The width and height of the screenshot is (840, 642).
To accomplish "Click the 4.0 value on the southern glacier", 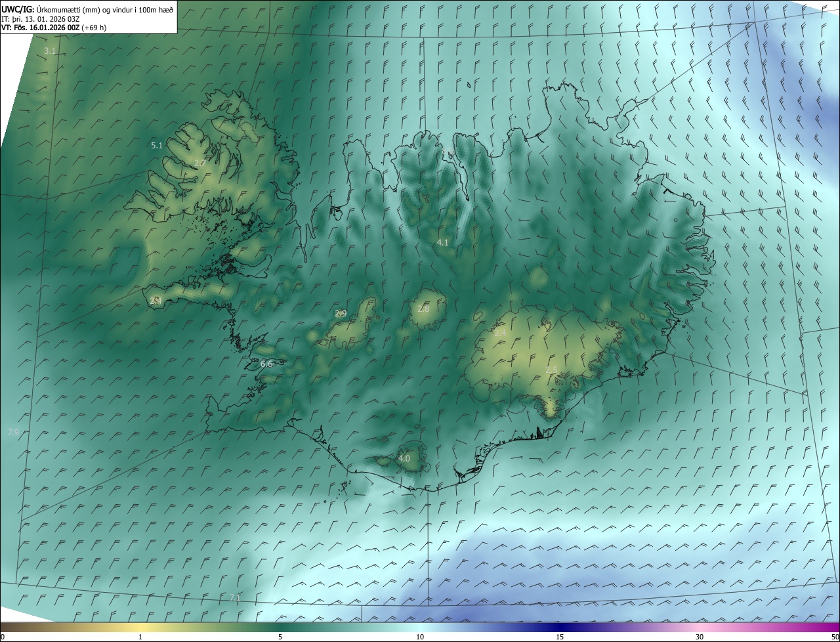I will (404, 459).
